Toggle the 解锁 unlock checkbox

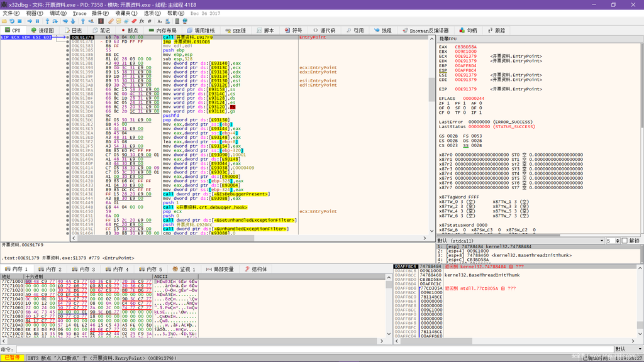point(625,241)
